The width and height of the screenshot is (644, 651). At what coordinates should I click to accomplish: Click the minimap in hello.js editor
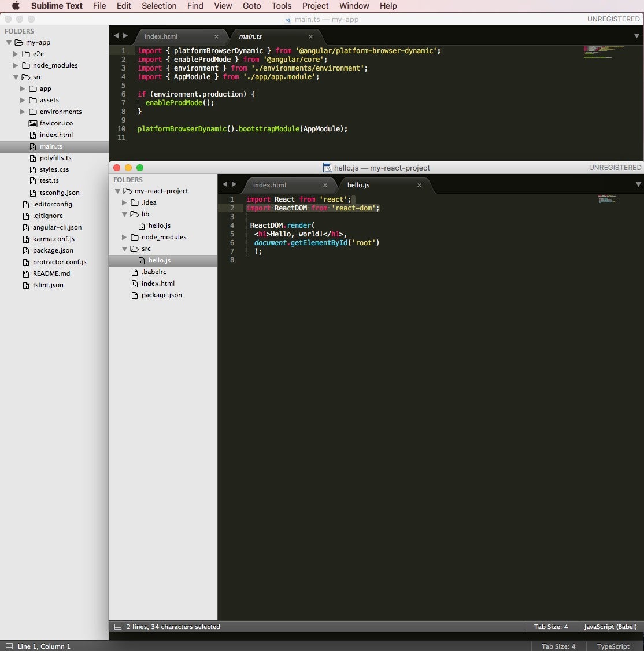pos(607,199)
